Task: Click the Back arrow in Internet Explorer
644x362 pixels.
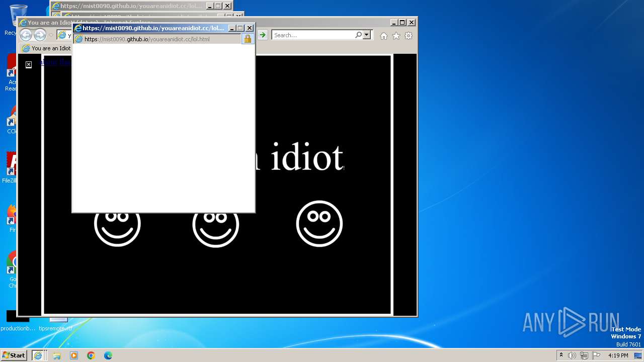Action: [x=26, y=35]
